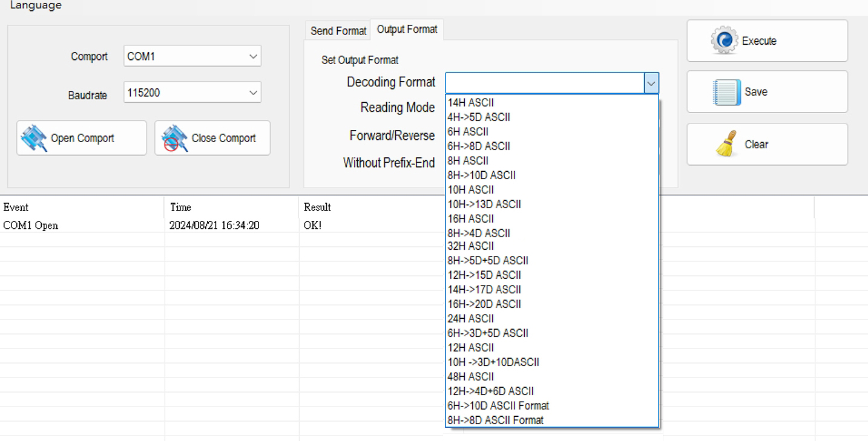868x441 pixels.
Task: Select the 6H ASCII option
Action: coord(552,132)
